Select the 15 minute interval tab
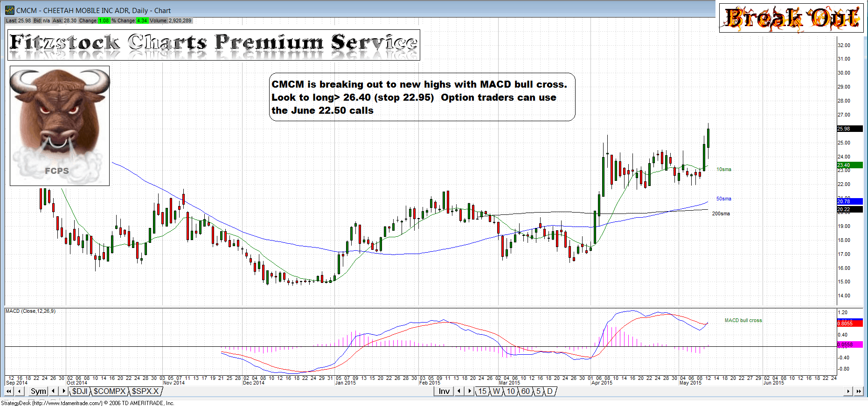 click(482, 392)
